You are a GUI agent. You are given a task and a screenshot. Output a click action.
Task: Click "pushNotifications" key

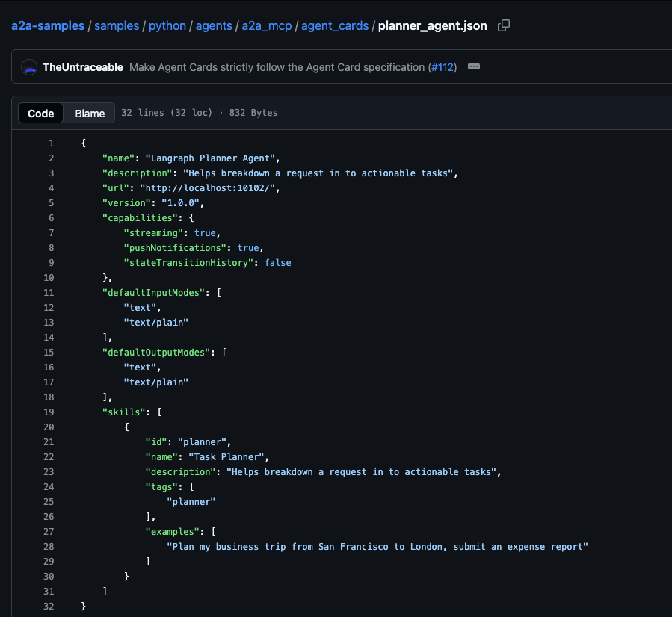175,247
